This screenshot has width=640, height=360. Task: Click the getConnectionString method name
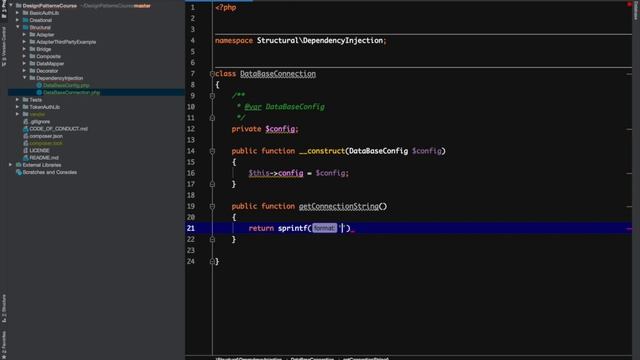[338, 207]
